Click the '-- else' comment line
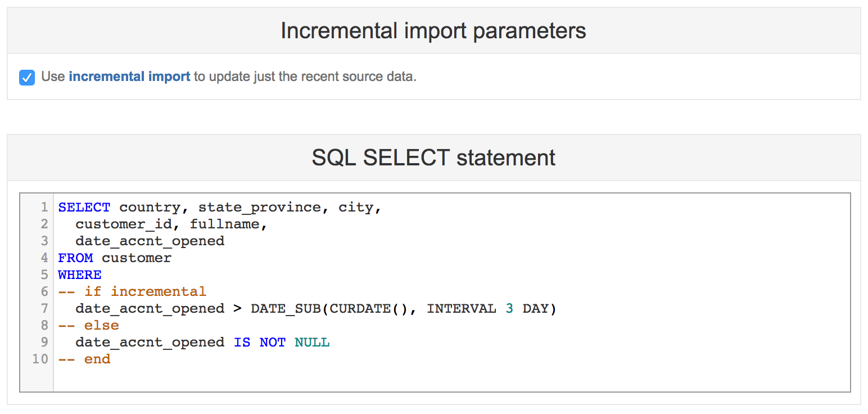 point(89,326)
